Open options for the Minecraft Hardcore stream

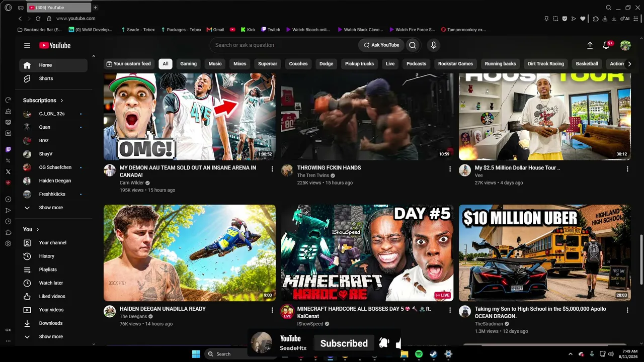[450, 310]
